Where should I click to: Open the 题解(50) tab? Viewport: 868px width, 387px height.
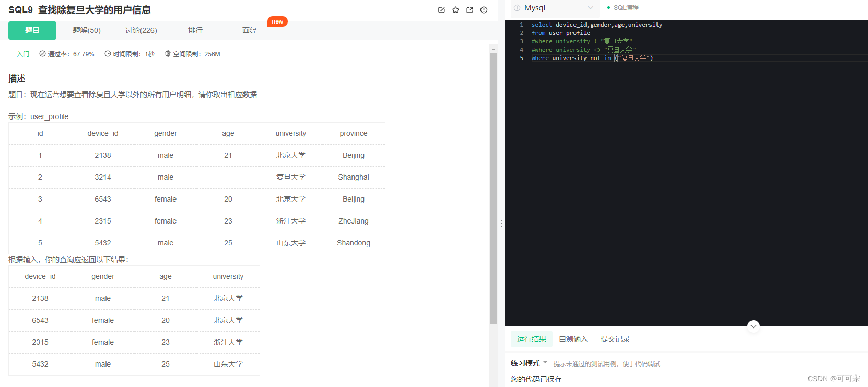click(x=87, y=30)
